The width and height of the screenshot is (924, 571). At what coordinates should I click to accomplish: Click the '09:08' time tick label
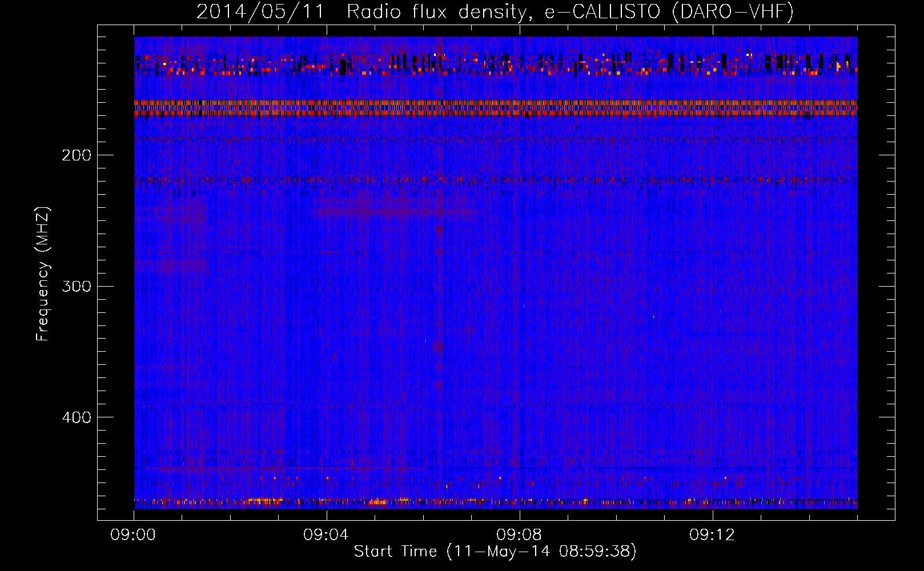click(x=519, y=535)
